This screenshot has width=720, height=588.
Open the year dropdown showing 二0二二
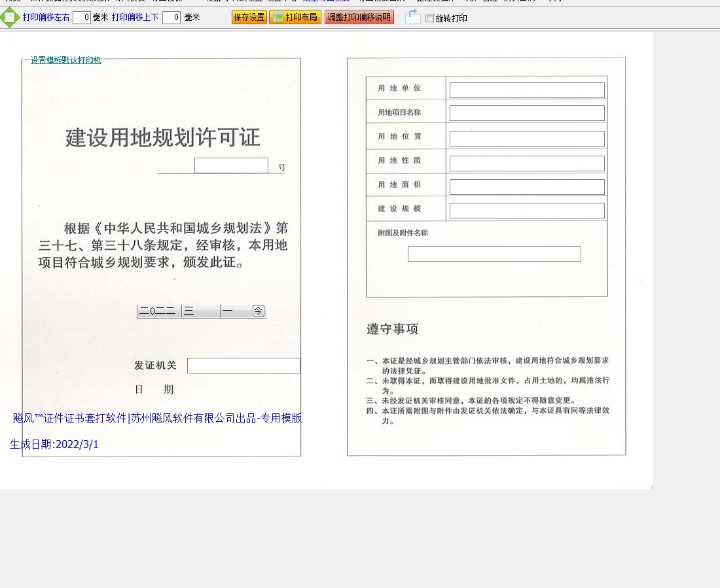point(158,311)
